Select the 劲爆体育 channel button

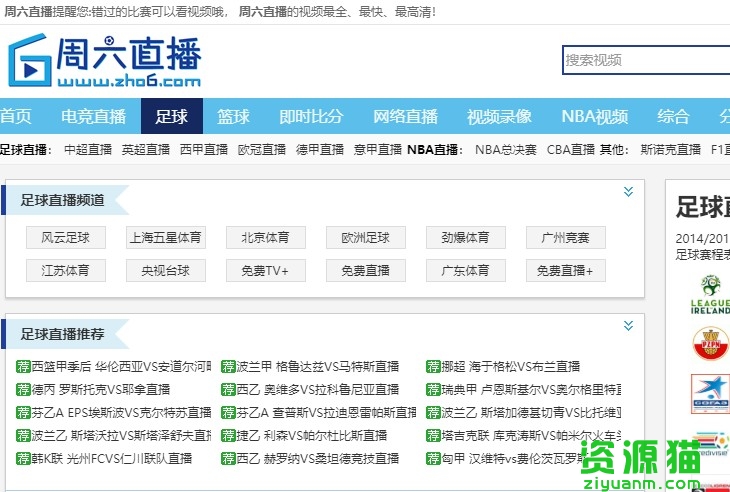tap(466, 238)
